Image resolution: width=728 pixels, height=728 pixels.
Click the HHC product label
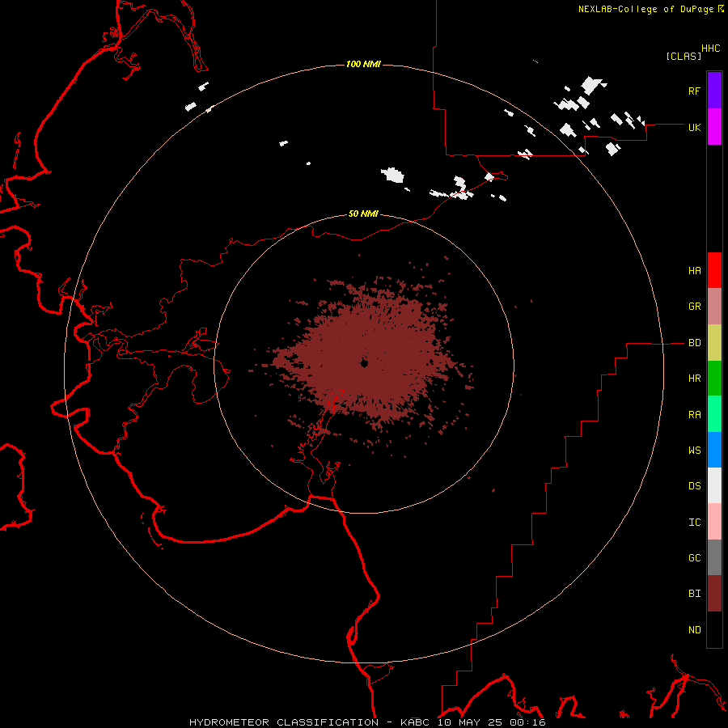711,49
